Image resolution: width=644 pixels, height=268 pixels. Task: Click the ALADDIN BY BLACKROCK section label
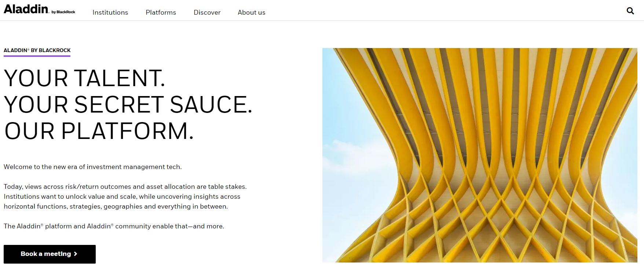point(37,50)
